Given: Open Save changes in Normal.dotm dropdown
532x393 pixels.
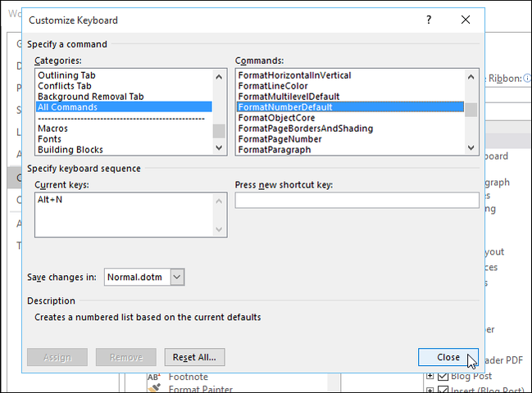Looking at the screenshot, I should 177,277.
